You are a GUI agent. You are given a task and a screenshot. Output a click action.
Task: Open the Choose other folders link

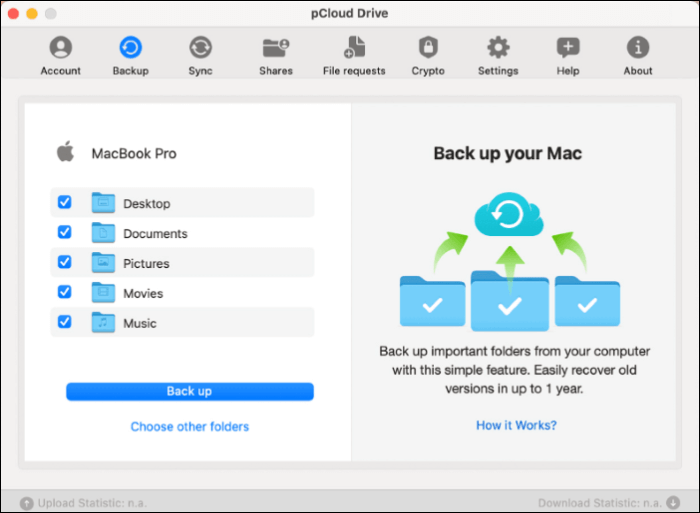[190, 427]
